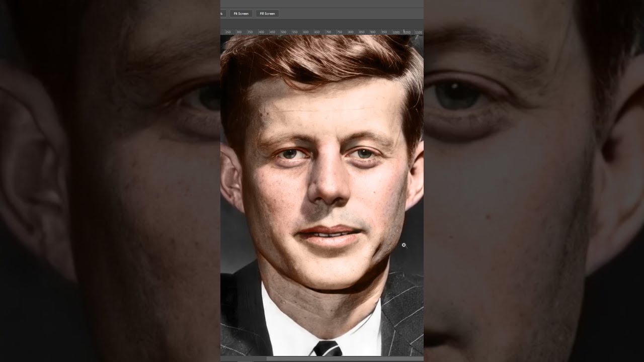Click the 250 mark on the horizontal ruler
This screenshot has width=644, height=362.
[x=227, y=32]
